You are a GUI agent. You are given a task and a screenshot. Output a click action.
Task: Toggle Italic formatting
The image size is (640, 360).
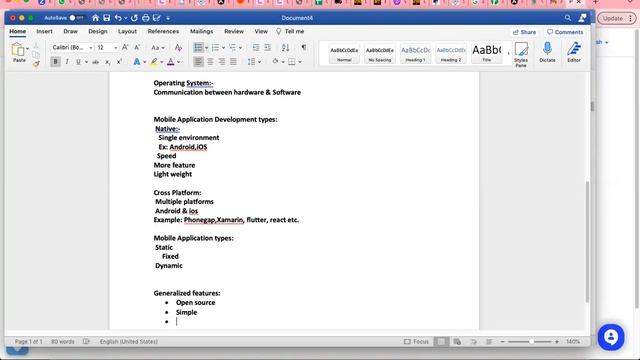tap(67, 62)
